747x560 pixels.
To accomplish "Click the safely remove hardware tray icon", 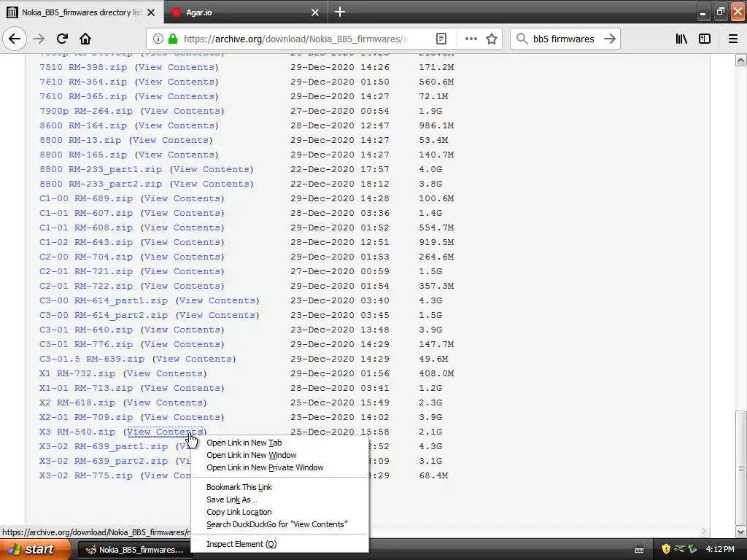I will point(692,549).
